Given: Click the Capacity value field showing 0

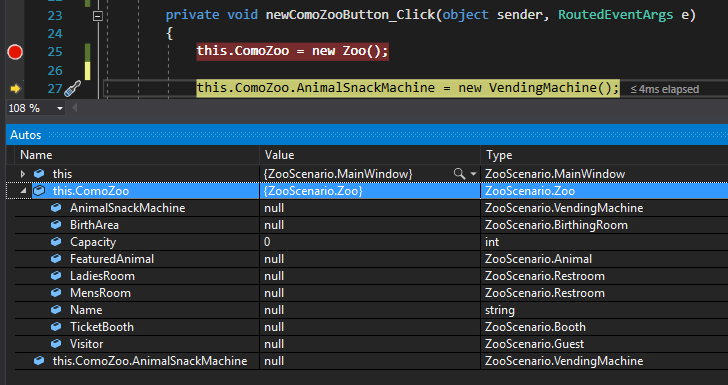Looking at the screenshot, I should (370, 242).
